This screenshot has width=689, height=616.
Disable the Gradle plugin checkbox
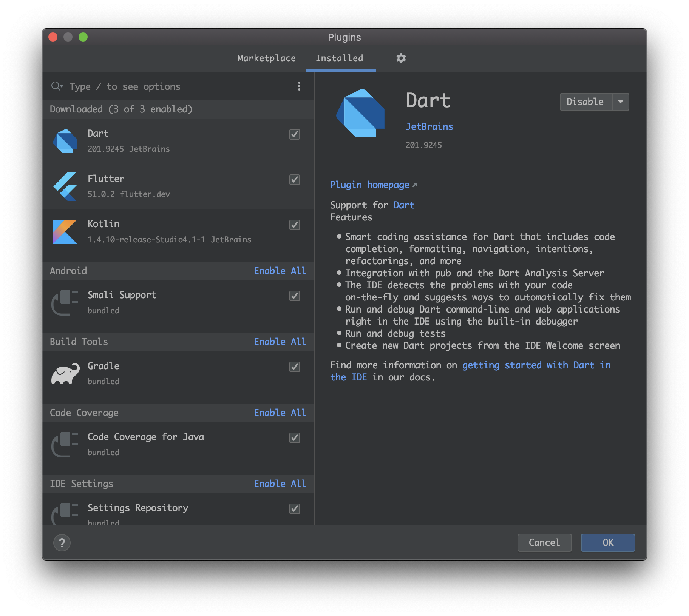click(295, 367)
